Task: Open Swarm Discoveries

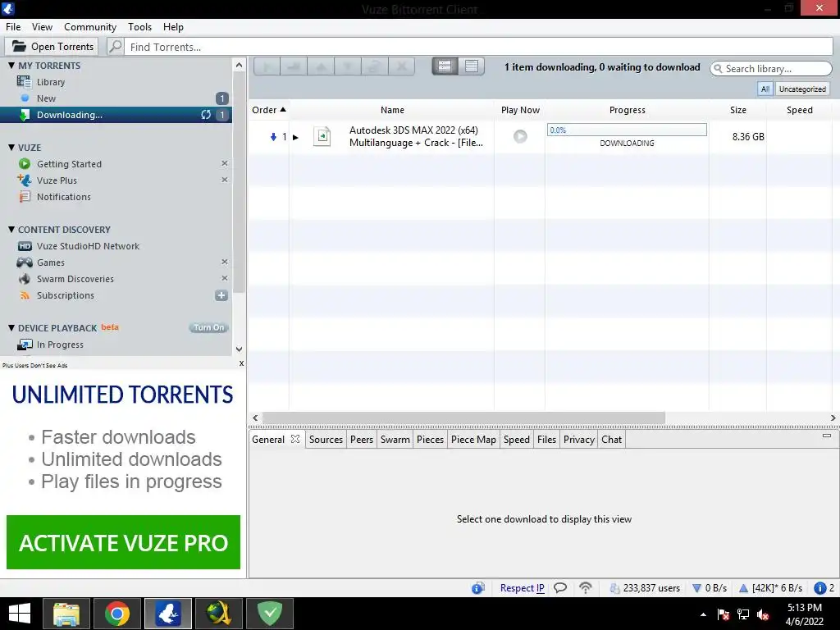Action: click(x=75, y=279)
